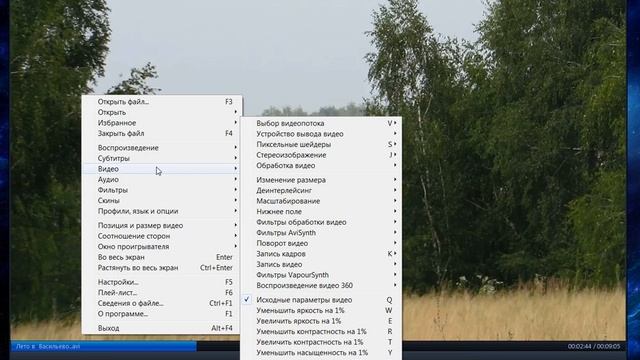Screen dimensions: 640x360
Task: Open the 'Фильтры' submenu
Action: click(162, 190)
